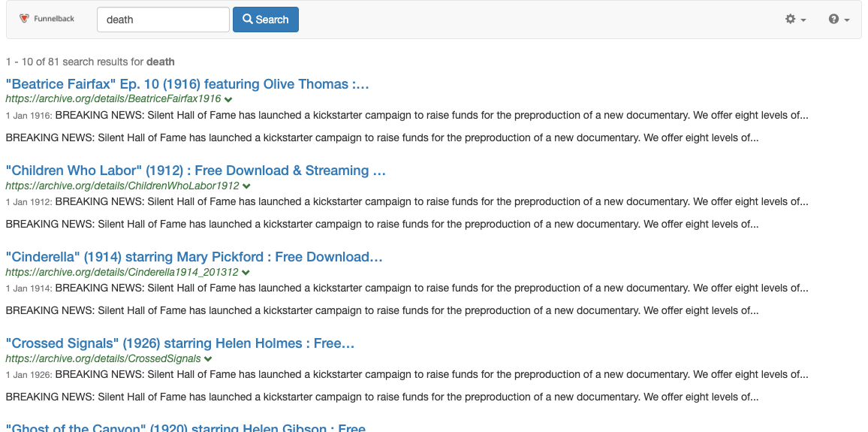Viewport: 868px width, 432px height.
Task: Expand the chevron beside ChildrenWhoLabor1912 URL
Action: tap(246, 186)
